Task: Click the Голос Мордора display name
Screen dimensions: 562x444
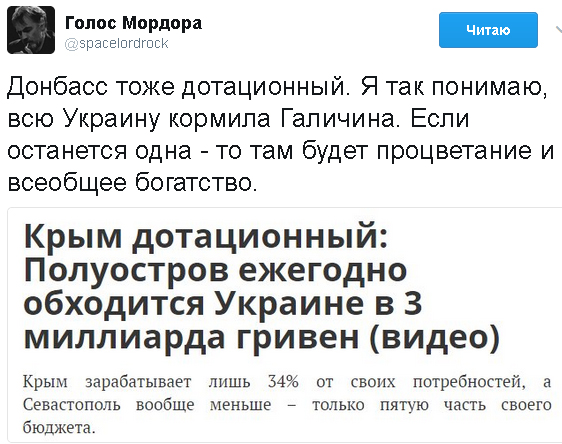Action: click(x=133, y=23)
